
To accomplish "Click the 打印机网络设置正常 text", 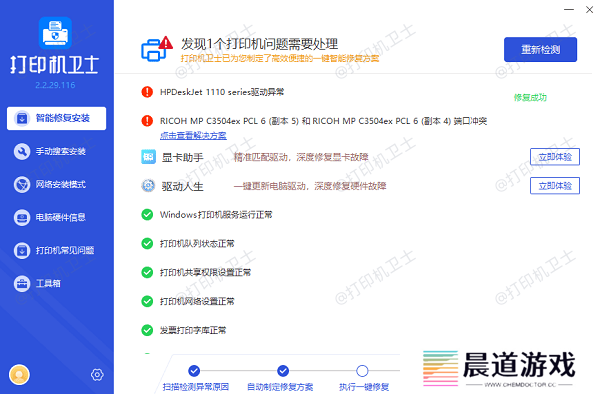I will (197, 301).
